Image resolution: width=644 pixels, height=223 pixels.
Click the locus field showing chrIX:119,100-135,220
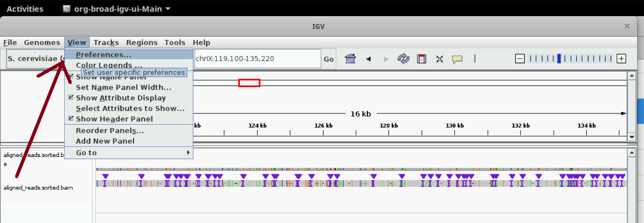(x=257, y=59)
